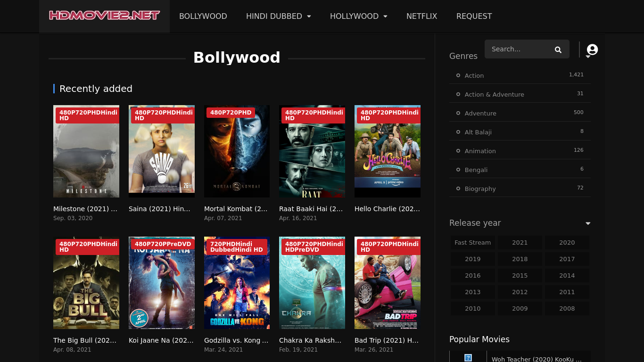Open the Godzilla vs. Kong poster thumbnail

237,282
